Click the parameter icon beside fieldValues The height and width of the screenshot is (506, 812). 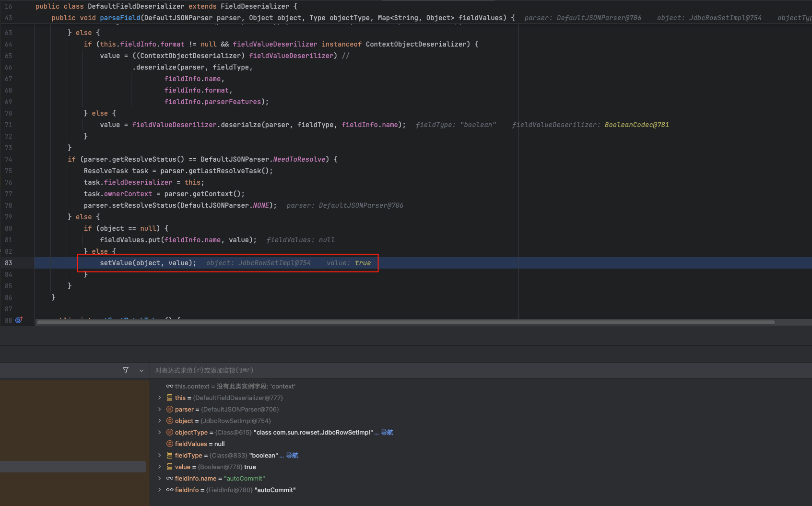coord(170,444)
